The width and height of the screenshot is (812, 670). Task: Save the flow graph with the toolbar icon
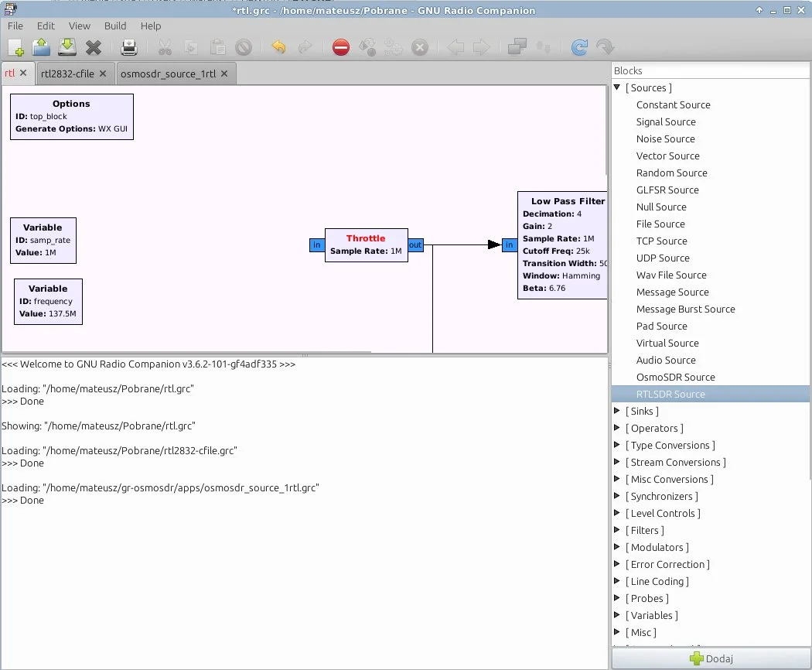(67, 48)
